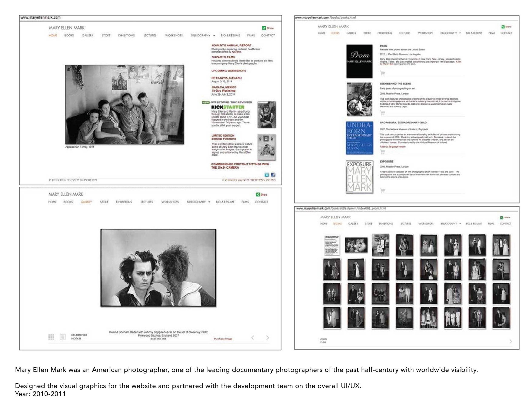
Task: Expand the Bibliography dropdown arrow on the home page
Action: click(x=214, y=36)
